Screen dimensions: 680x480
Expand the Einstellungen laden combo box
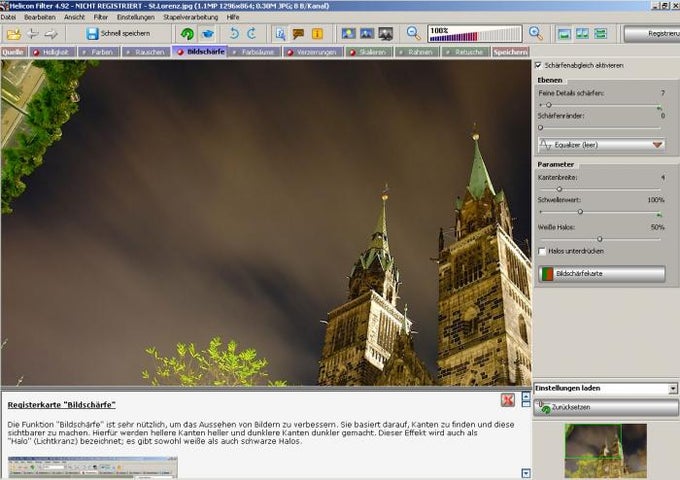673,389
